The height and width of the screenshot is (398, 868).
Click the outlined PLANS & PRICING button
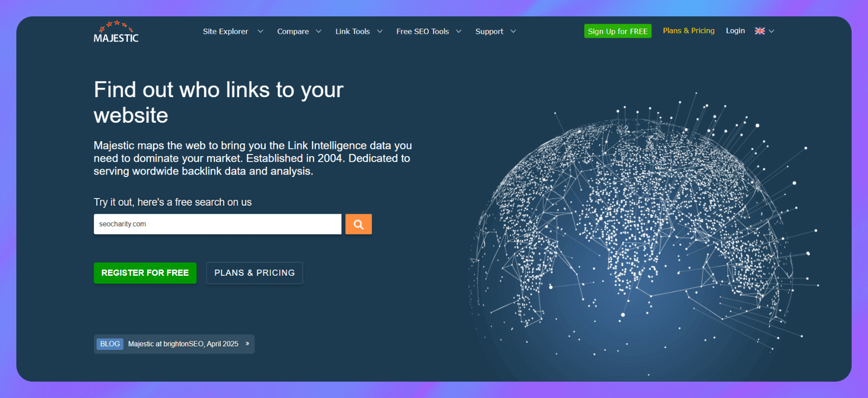[x=255, y=273]
